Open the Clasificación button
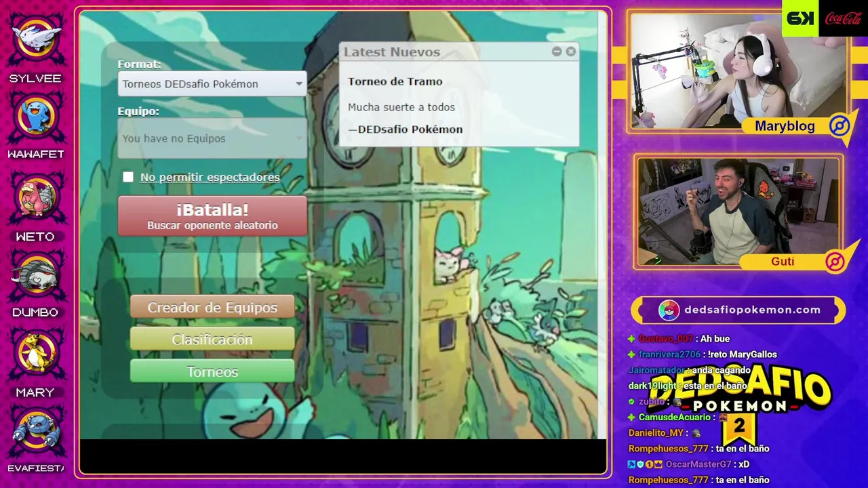Viewport: 868px width, 488px height. tap(212, 339)
